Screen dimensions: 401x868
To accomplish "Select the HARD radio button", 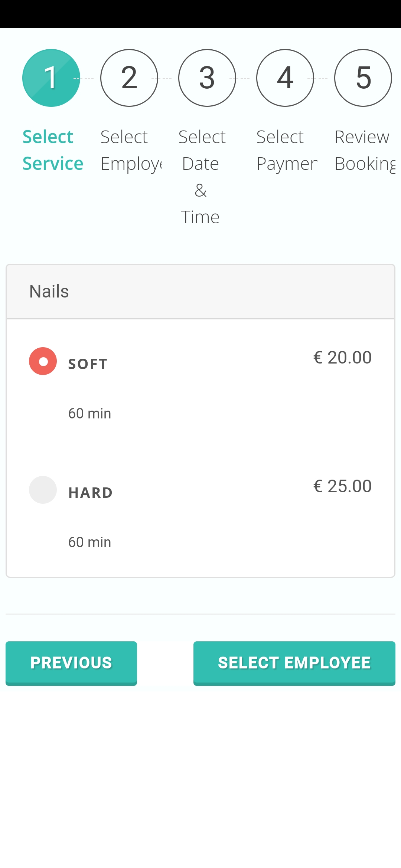I will [x=43, y=490].
